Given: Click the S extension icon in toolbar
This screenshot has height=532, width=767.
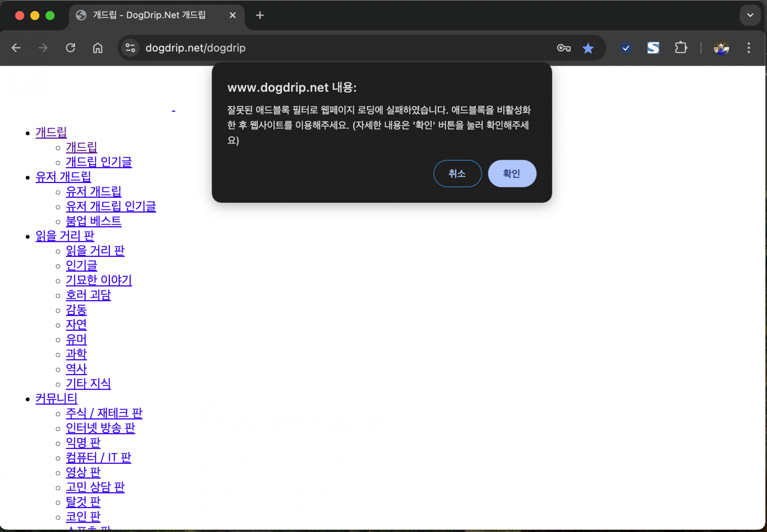Looking at the screenshot, I should 653,48.
